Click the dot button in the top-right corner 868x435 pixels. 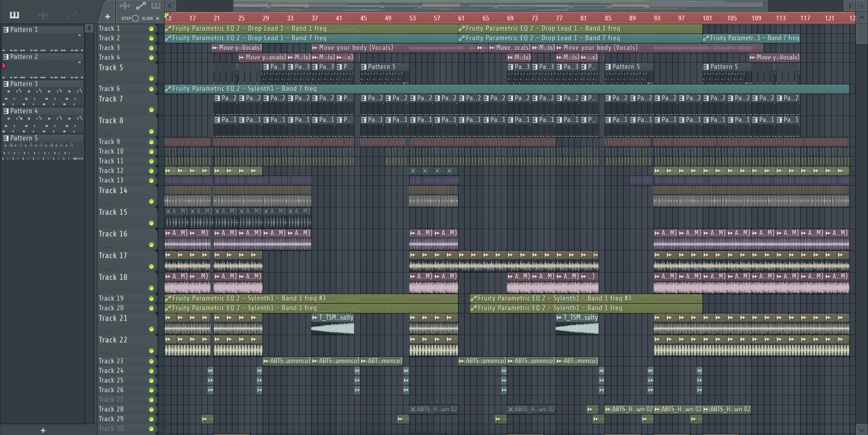point(862,5)
